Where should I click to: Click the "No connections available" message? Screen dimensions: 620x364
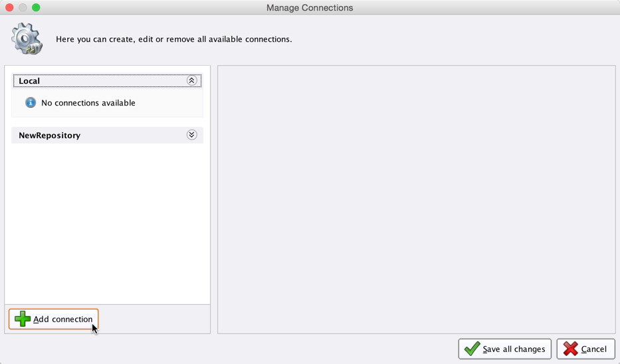click(x=88, y=103)
